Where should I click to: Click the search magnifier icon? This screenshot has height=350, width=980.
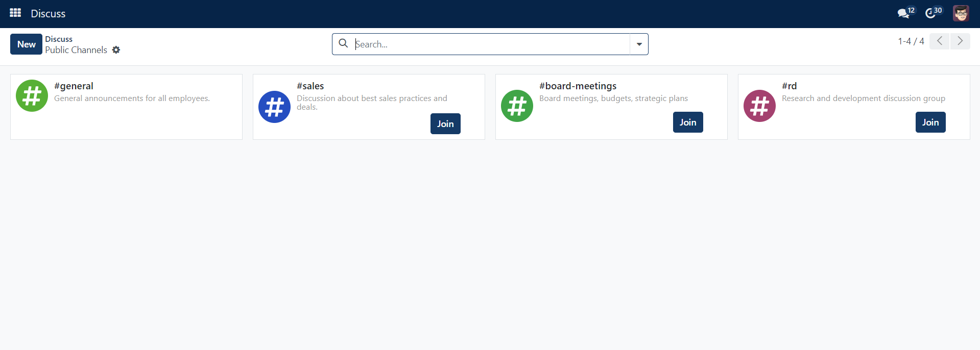pos(344,44)
